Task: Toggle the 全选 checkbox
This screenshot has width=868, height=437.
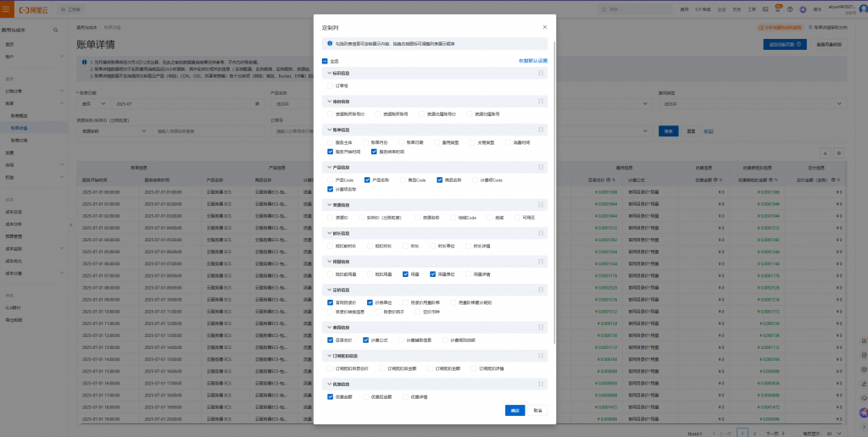Action: 325,61
